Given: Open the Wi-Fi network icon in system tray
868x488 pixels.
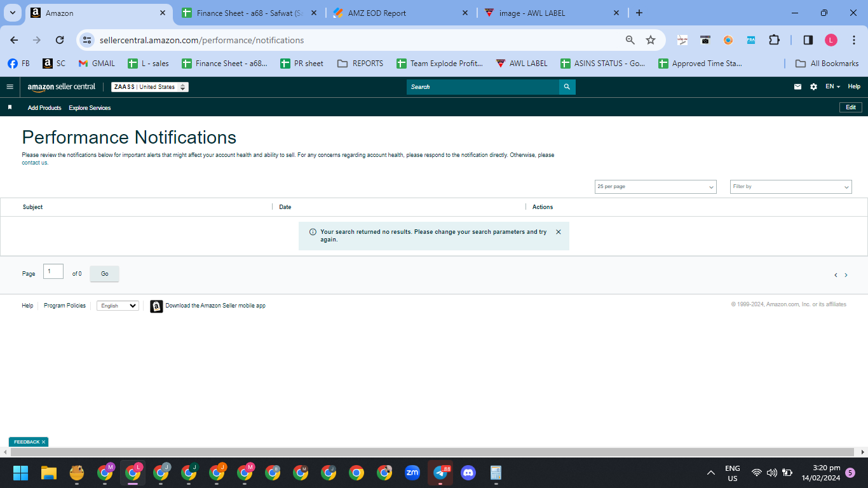Looking at the screenshot, I should (756, 473).
